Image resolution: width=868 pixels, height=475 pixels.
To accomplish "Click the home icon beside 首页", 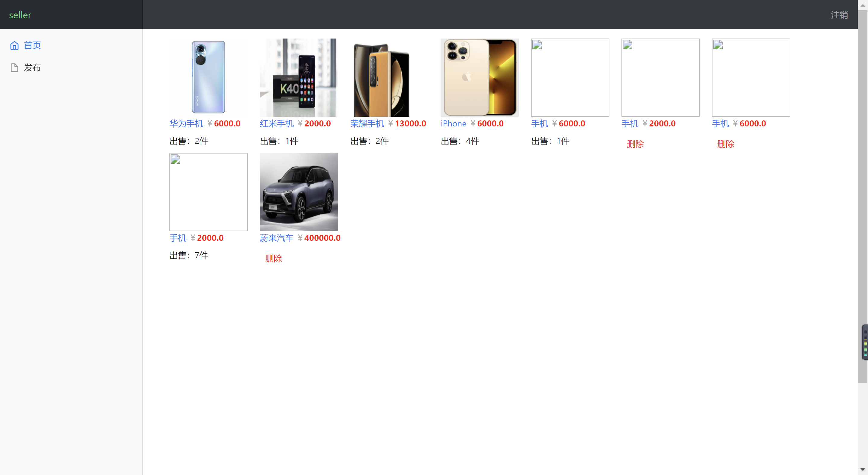I will (x=14, y=45).
